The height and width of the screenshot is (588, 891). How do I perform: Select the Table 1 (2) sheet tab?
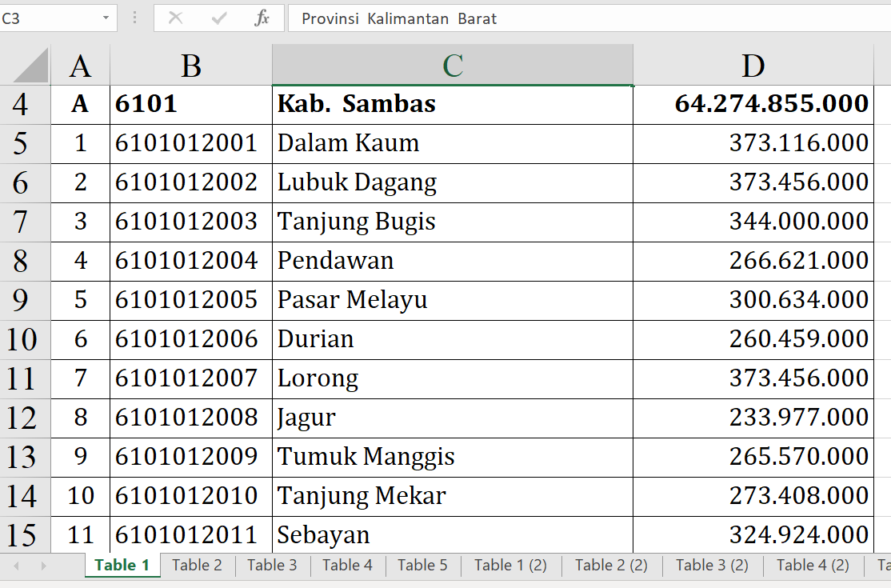[x=510, y=566]
